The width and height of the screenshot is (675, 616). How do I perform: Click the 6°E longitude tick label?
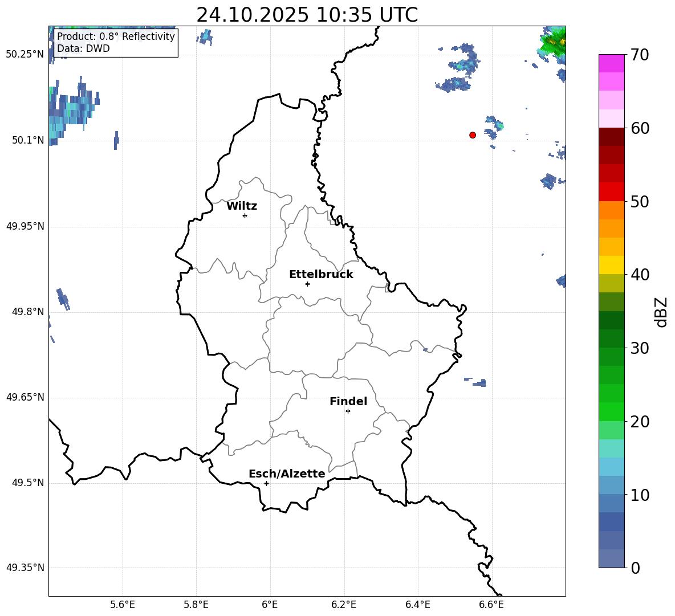pyautogui.click(x=270, y=604)
